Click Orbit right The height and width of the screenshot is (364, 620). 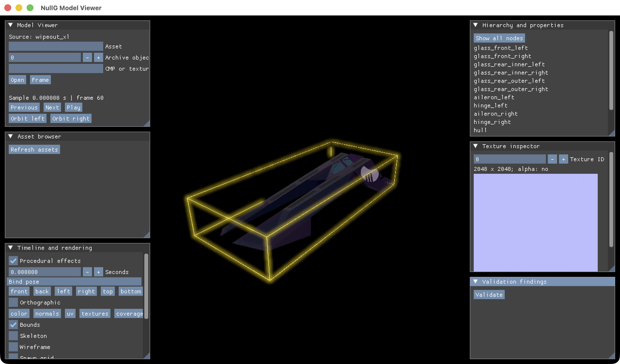(x=71, y=119)
